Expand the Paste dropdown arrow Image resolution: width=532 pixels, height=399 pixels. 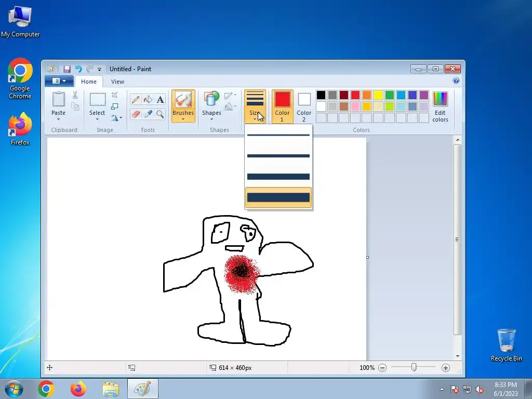tap(58, 119)
